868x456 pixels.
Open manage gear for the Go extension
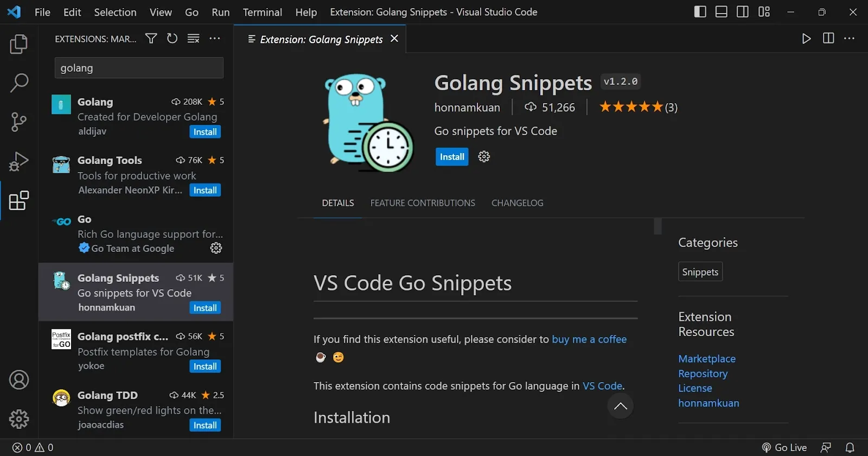(216, 248)
